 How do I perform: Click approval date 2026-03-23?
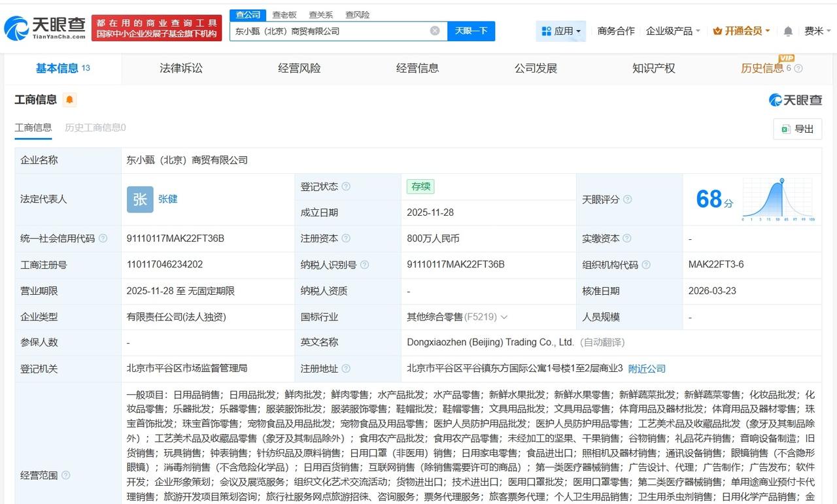click(712, 291)
